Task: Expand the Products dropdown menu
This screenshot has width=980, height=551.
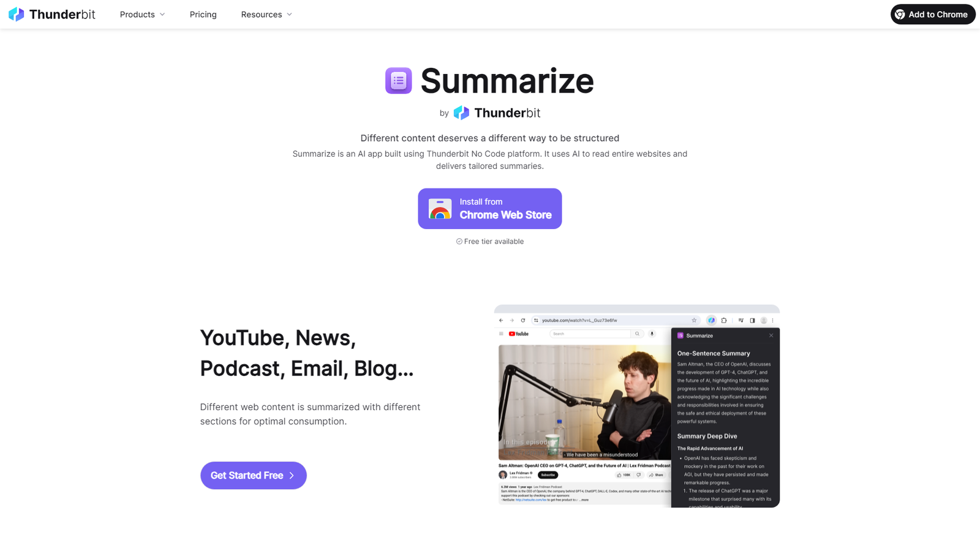Action: click(x=142, y=14)
